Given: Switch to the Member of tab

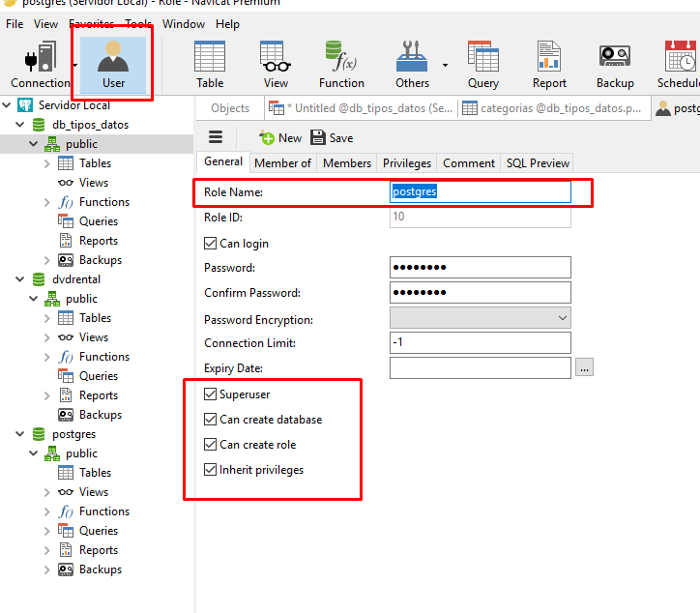Looking at the screenshot, I should (x=282, y=163).
